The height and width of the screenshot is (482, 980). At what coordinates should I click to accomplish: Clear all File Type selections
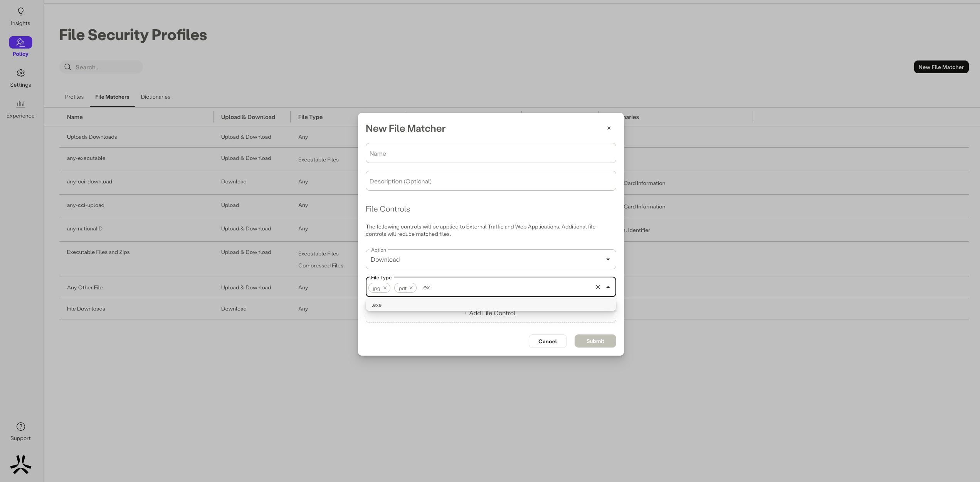(598, 287)
